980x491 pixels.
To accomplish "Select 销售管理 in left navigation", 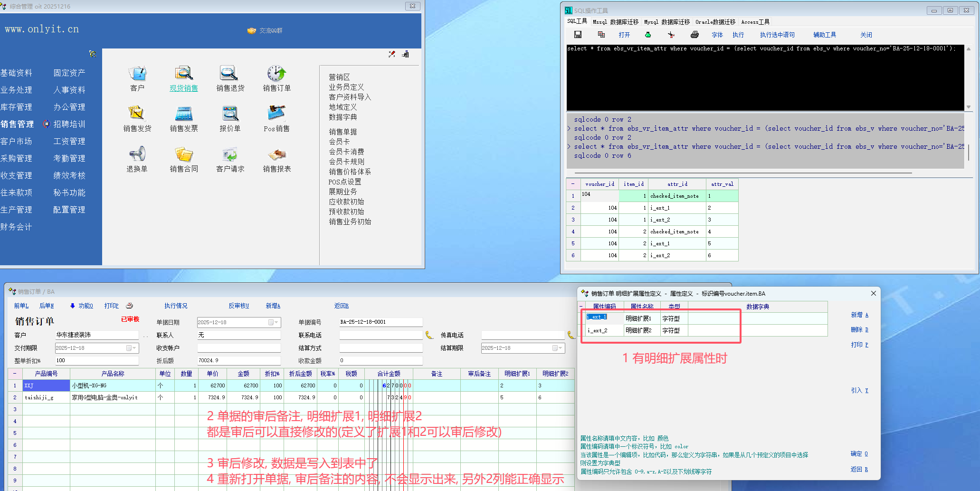I will pos(17,124).
